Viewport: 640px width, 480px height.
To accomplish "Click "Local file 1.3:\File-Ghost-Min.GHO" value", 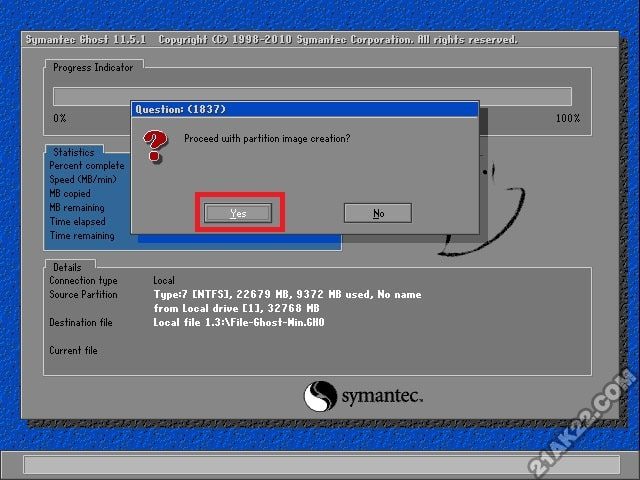I will tap(239, 322).
